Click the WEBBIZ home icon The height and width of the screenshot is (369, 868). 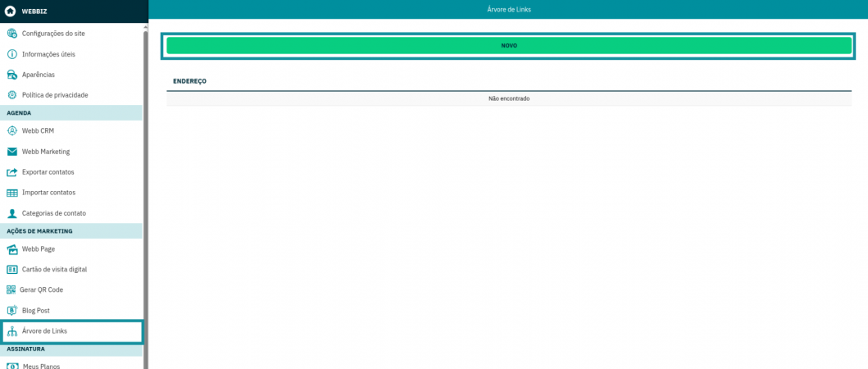pos(10,11)
